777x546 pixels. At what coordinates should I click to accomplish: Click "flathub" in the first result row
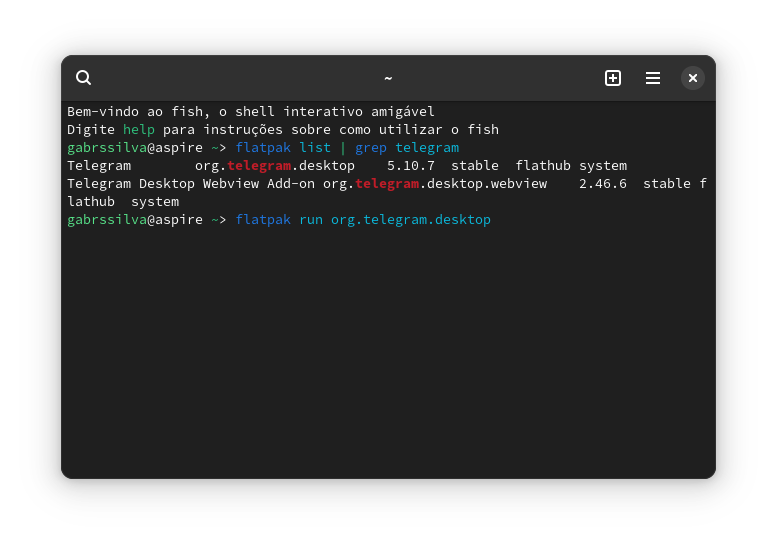pyautogui.click(x=543, y=165)
